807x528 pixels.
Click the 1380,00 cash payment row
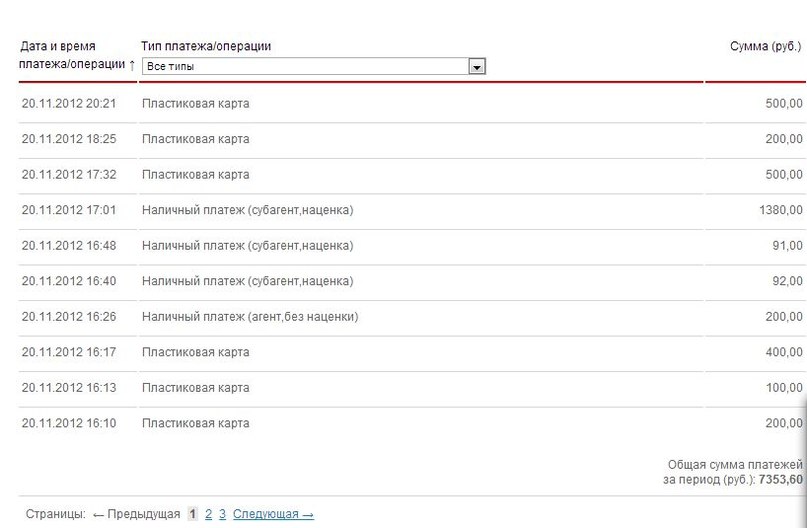tap(412, 210)
